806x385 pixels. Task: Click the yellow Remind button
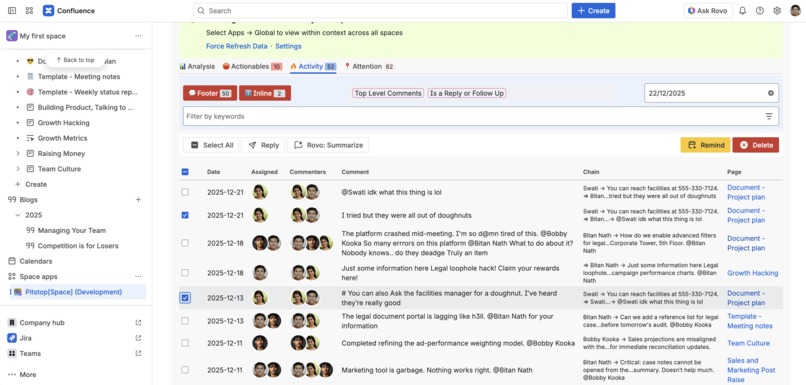[705, 145]
